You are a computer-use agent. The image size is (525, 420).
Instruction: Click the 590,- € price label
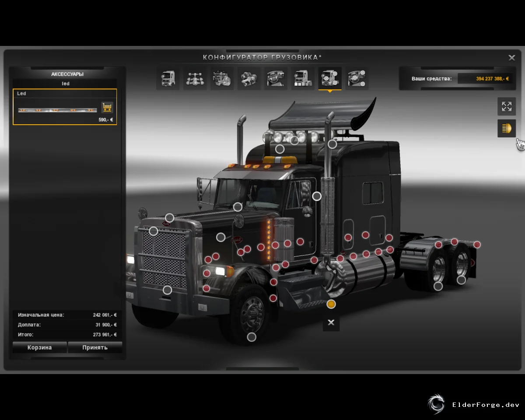(x=106, y=119)
